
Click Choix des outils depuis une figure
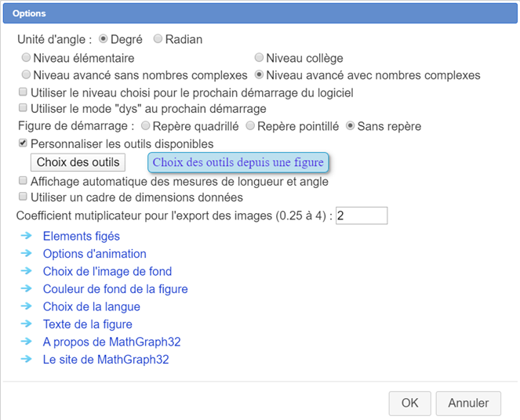point(238,163)
